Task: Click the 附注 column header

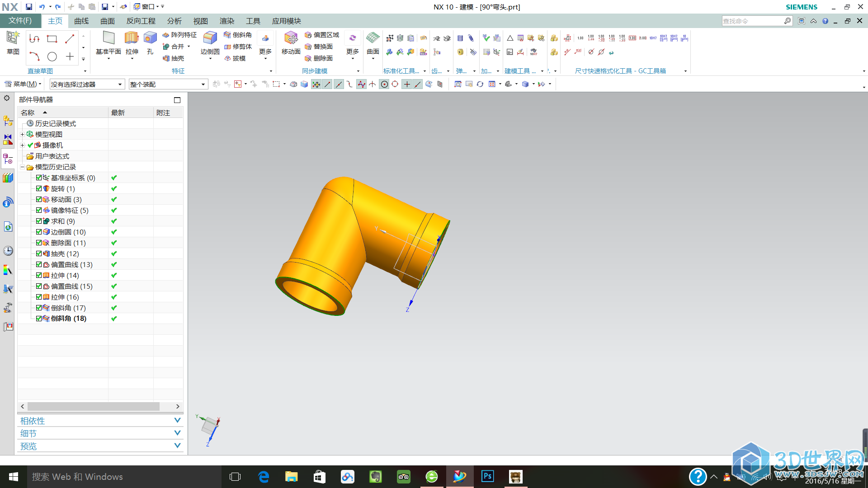Action: [x=168, y=113]
